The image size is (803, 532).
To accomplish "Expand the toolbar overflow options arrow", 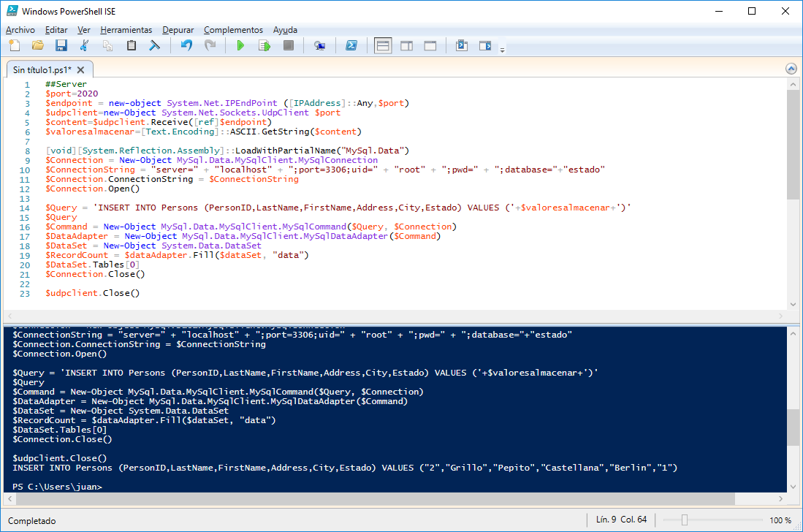I will click(502, 50).
